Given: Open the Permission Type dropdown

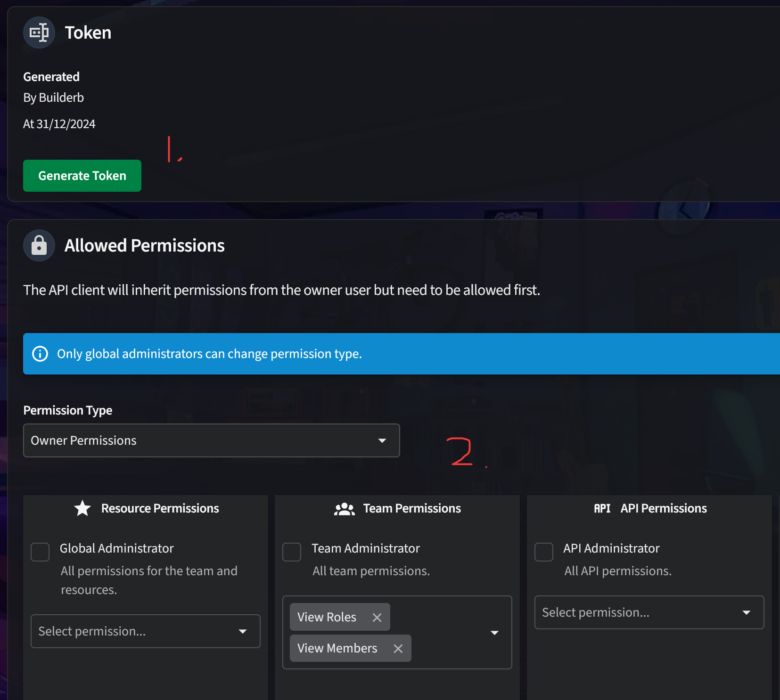Looking at the screenshot, I should tap(211, 440).
